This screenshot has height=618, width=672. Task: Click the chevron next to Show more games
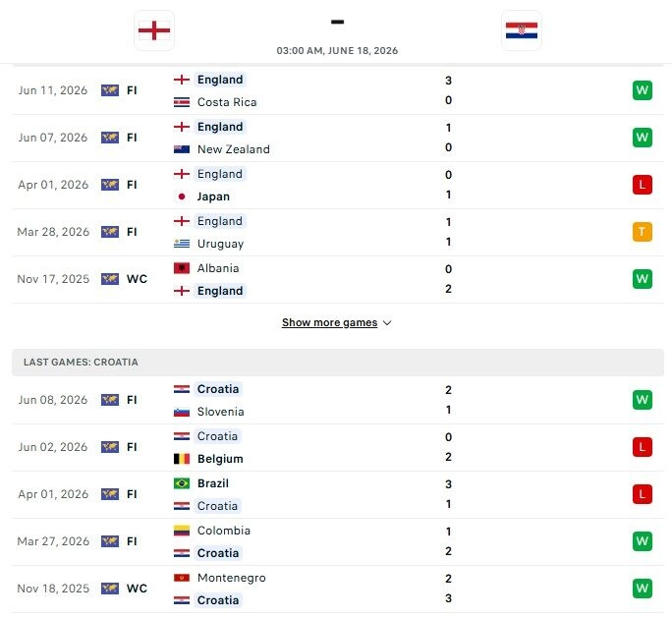387,322
